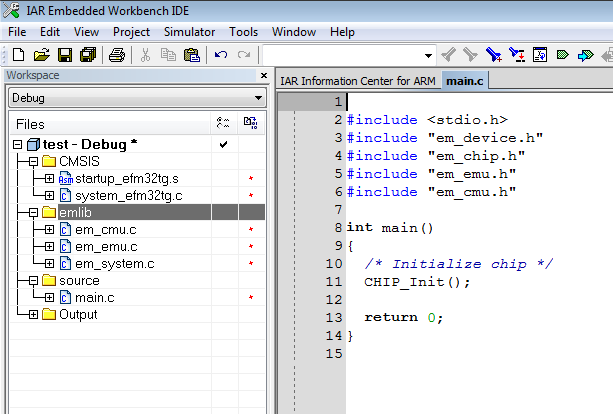Open the quick search combo box arrow

coord(428,56)
